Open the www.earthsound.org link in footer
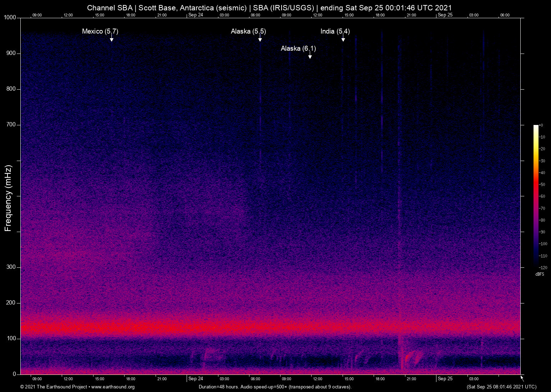551x392 pixels. tap(113, 387)
